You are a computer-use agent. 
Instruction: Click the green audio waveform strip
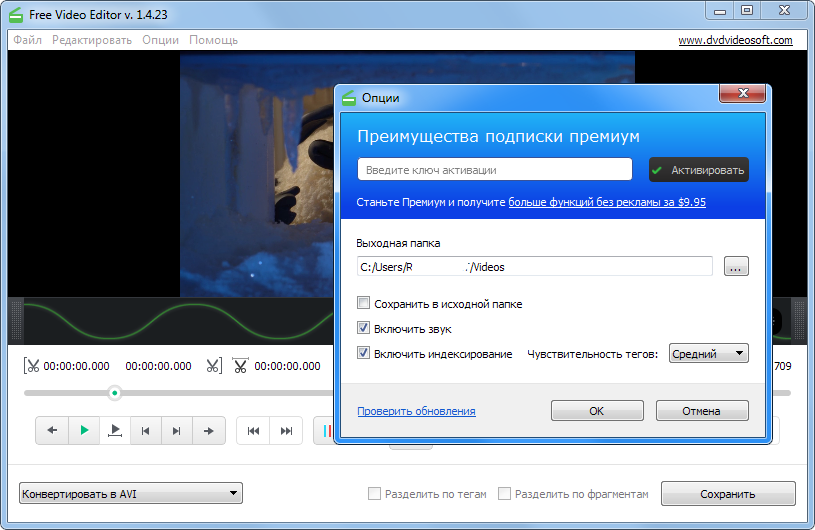click(x=178, y=321)
